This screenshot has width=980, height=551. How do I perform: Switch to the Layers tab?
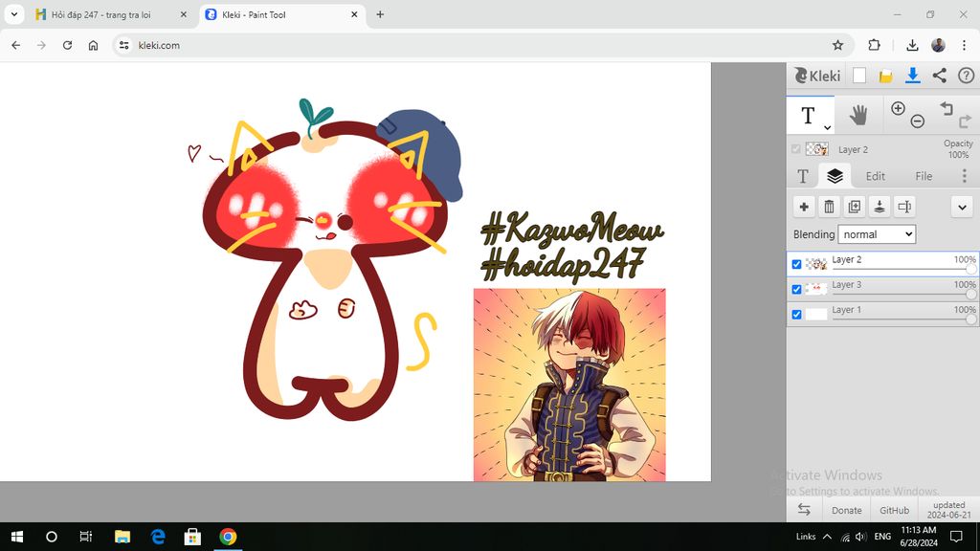click(835, 176)
